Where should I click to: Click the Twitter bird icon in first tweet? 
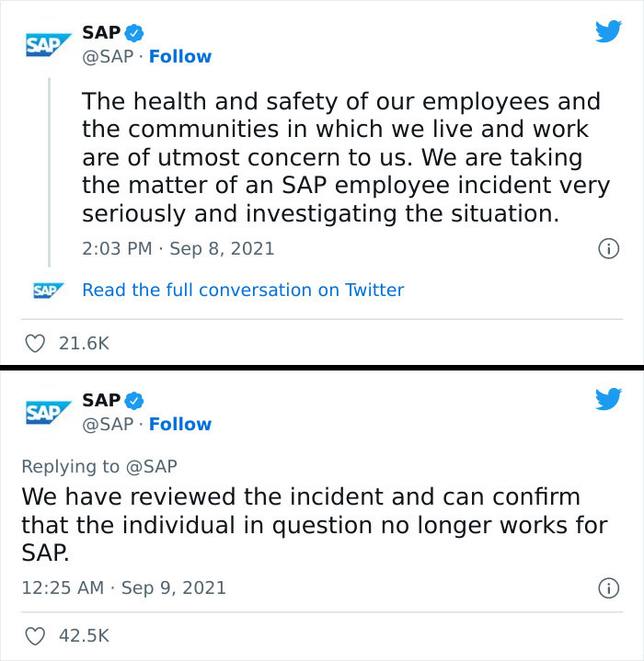(x=608, y=32)
